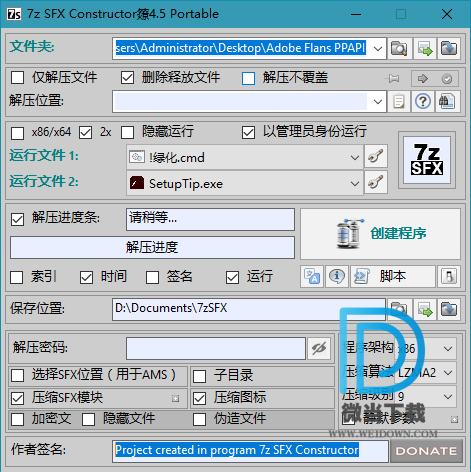The image size is (471, 472).
Task: Toggle 时间 checkbox
Action: tap(86, 277)
